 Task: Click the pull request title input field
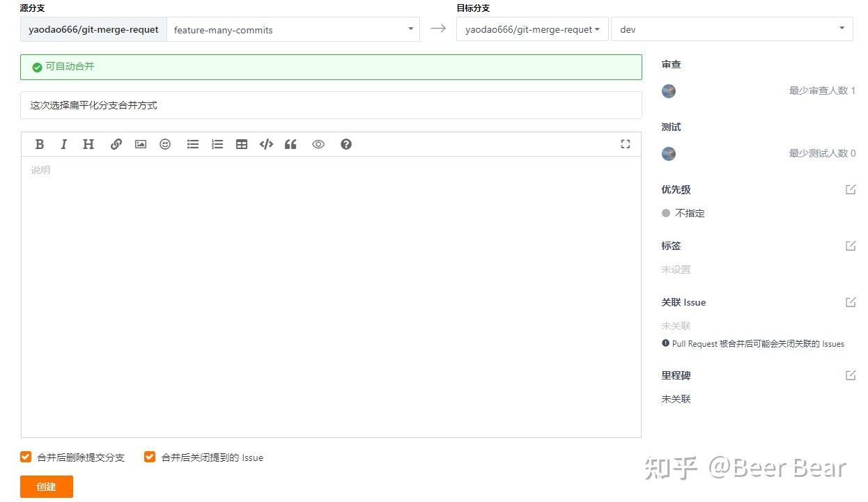pyautogui.click(x=332, y=105)
